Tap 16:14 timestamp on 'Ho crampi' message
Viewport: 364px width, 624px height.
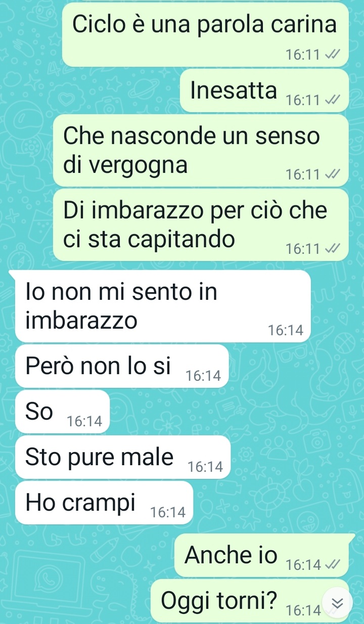point(168,513)
